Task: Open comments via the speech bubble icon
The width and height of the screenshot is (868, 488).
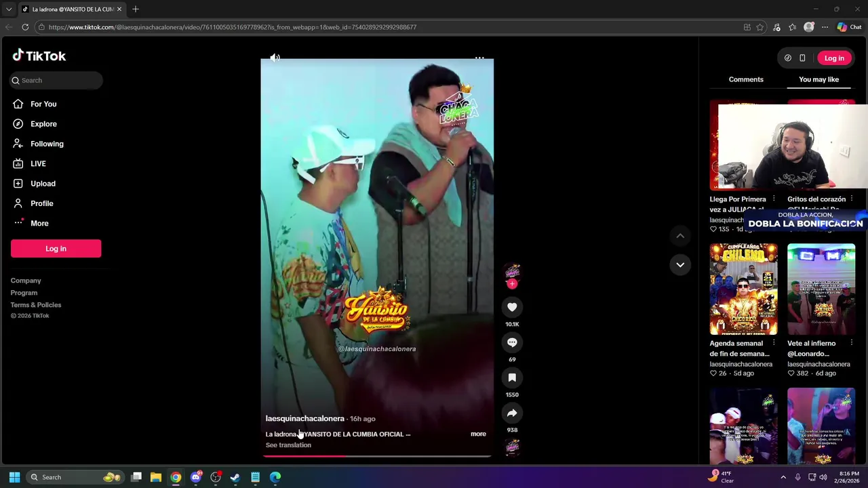Action: point(512,342)
